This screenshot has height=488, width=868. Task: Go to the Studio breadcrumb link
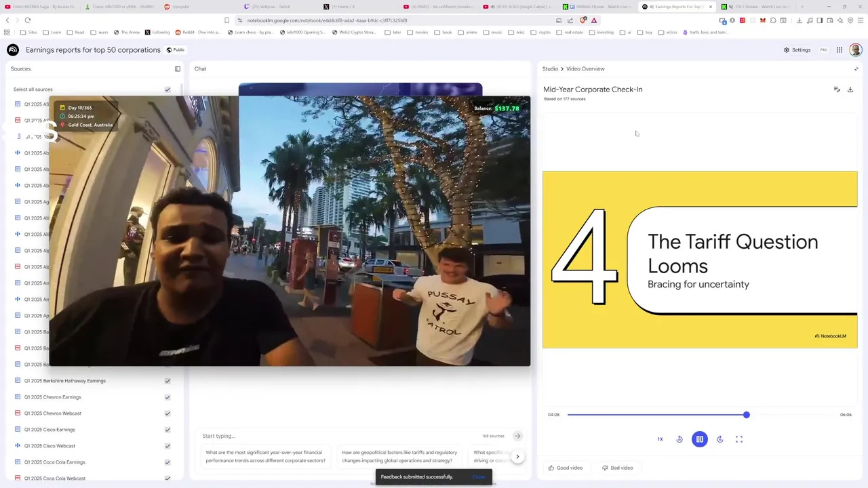tap(550, 68)
